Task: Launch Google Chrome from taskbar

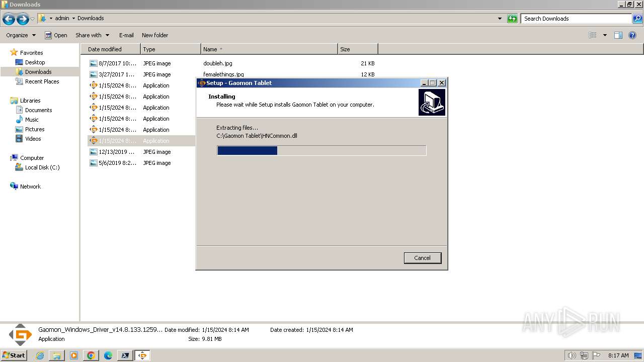Action: pyautogui.click(x=91, y=355)
